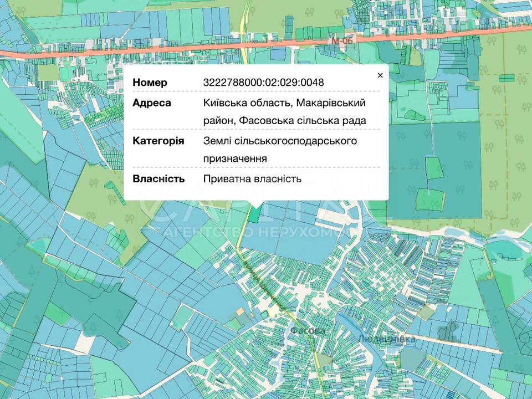The height and width of the screenshot is (399, 532).
Task: Select the Фасова village label on map
Action: tap(307, 331)
